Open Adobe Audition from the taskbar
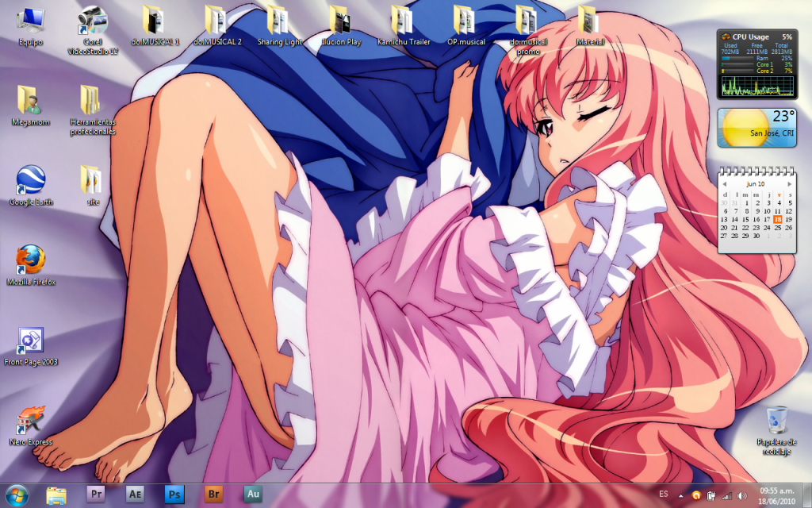Image resolution: width=812 pixels, height=508 pixels. click(x=253, y=495)
